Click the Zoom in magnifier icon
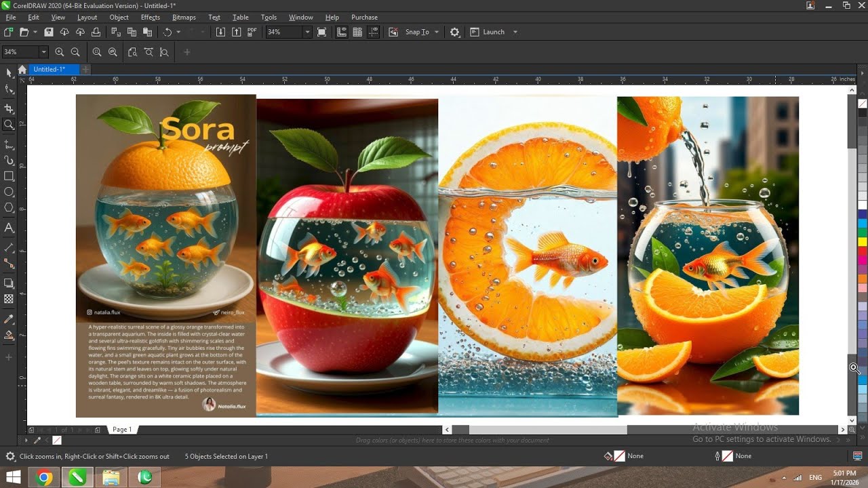868x488 pixels. click(60, 52)
